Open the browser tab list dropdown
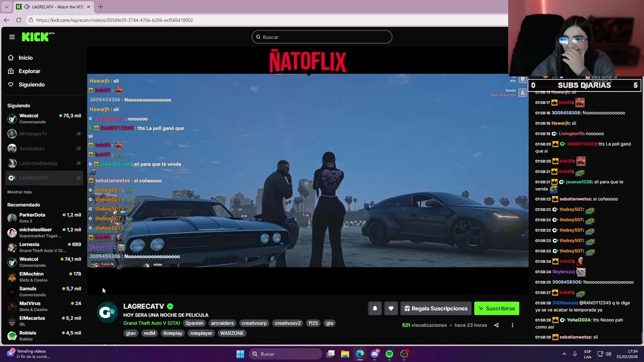 6,7
